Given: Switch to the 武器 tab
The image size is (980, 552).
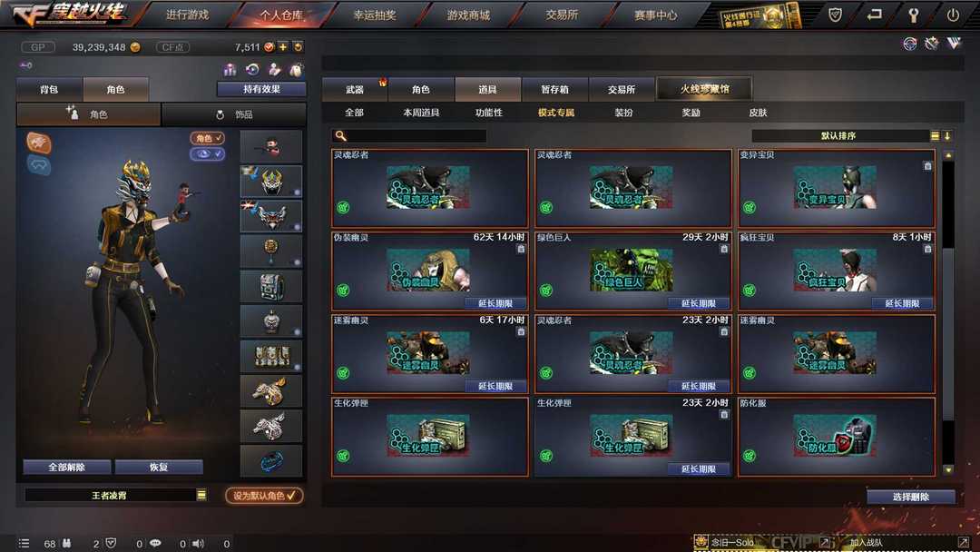Looking at the screenshot, I should point(355,89).
